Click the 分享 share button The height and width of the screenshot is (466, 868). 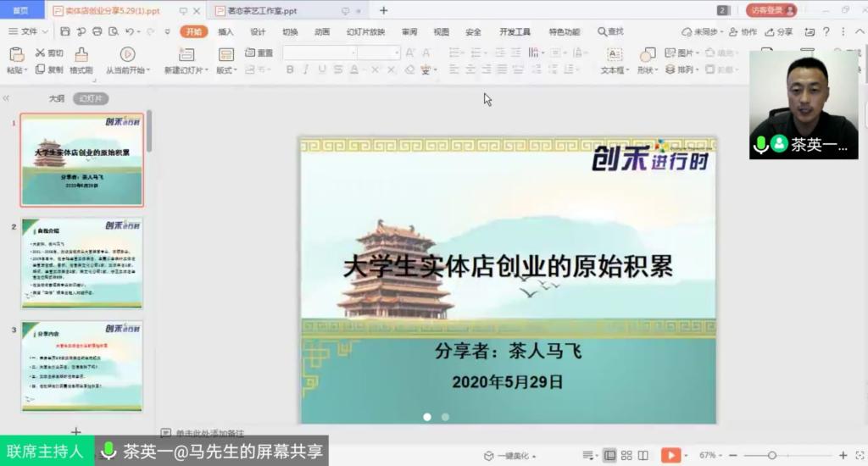click(779, 31)
